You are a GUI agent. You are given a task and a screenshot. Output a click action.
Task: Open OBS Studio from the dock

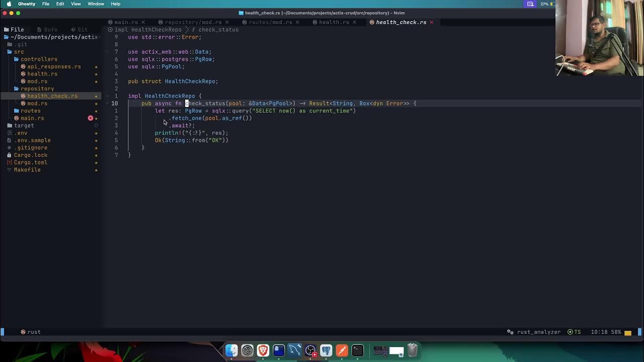(x=311, y=350)
